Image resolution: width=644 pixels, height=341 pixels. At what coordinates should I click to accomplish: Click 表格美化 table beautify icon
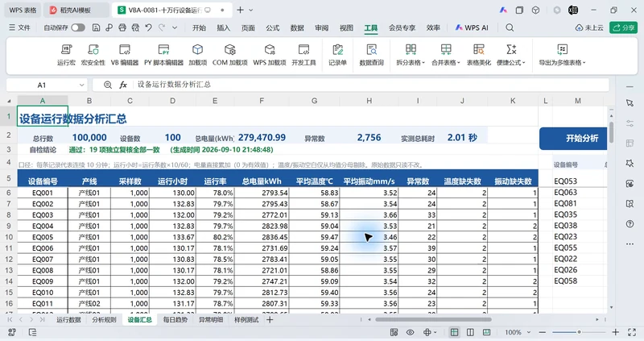pos(478,50)
